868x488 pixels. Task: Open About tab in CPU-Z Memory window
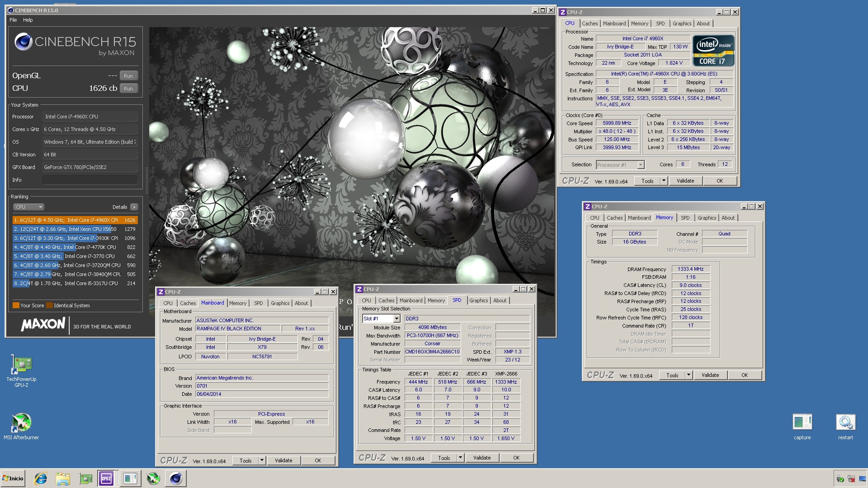(x=728, y=218)
